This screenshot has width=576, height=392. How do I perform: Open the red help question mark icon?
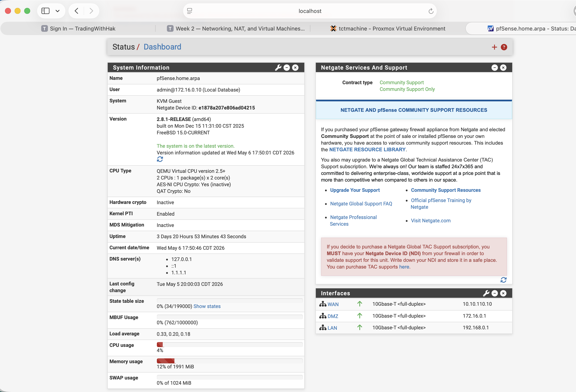[x=504, y=47]
